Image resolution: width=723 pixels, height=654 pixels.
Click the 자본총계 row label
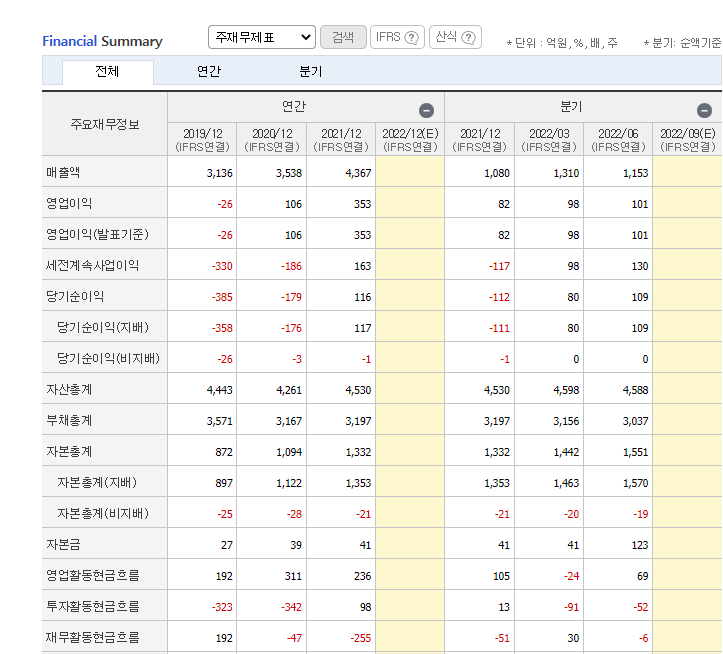[69, 451]
